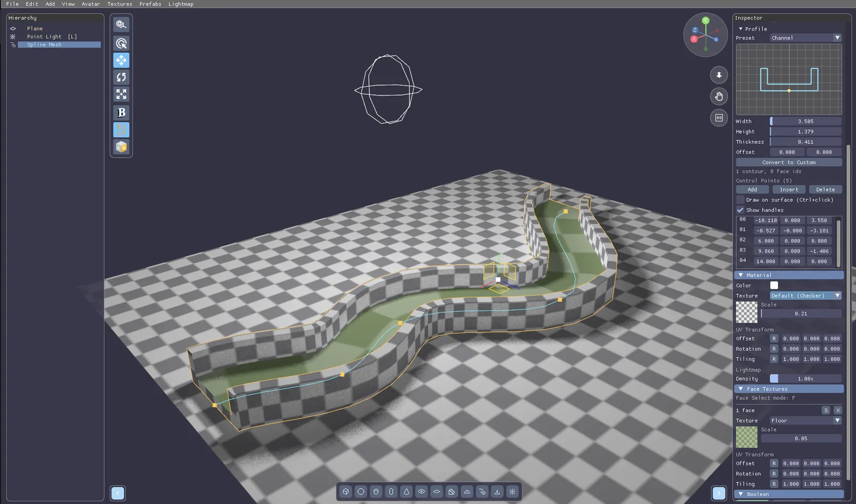The height and width of the screenshot is (504, 856).
Task: Click the Convert to Custom button
Action: pyautogui.click(x=789, y=162)
